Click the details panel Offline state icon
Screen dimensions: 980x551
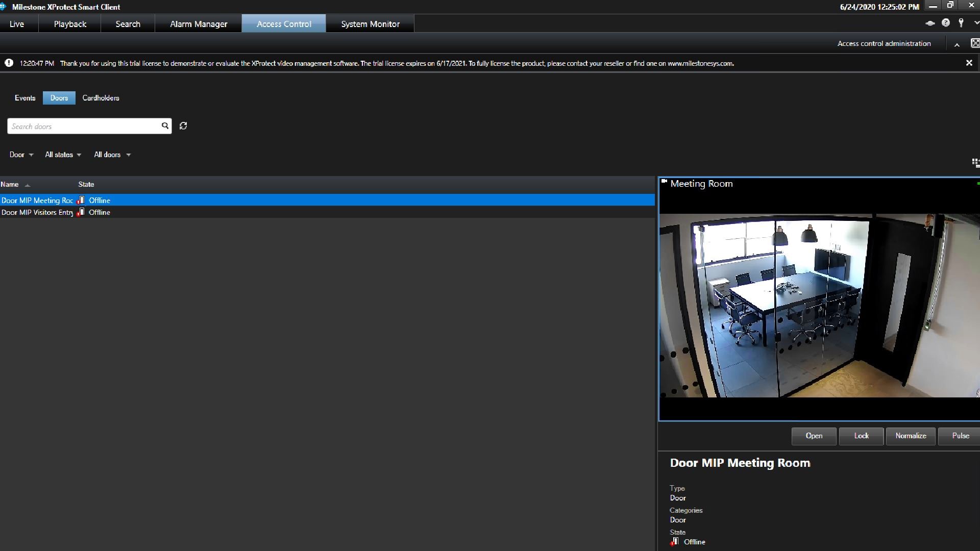pos(675,542)
